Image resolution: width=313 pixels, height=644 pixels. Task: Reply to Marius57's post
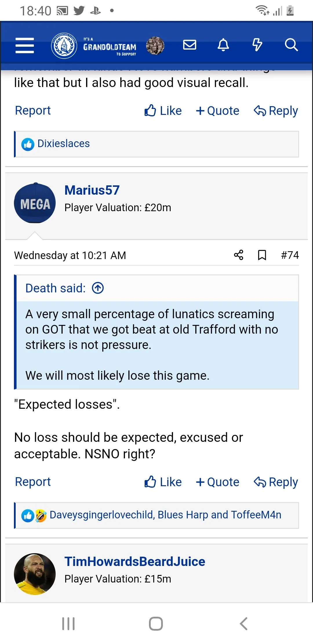click(x=276, y=482)
